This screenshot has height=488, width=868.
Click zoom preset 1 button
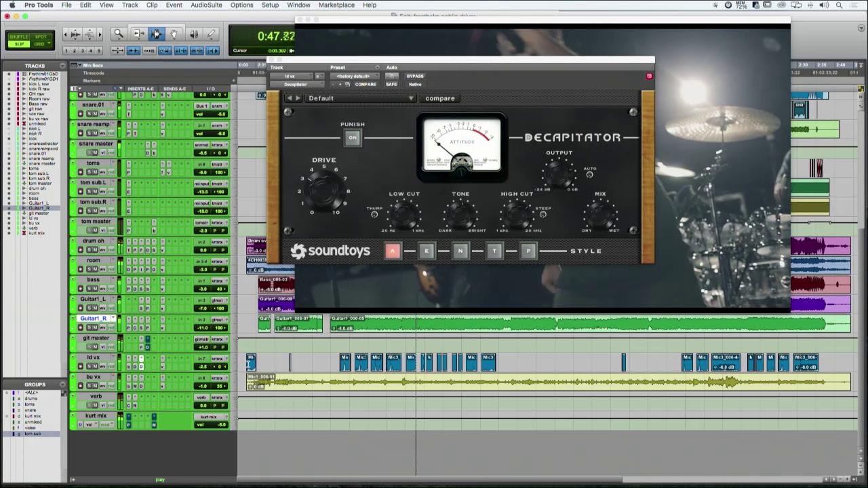tap(67, 51)
